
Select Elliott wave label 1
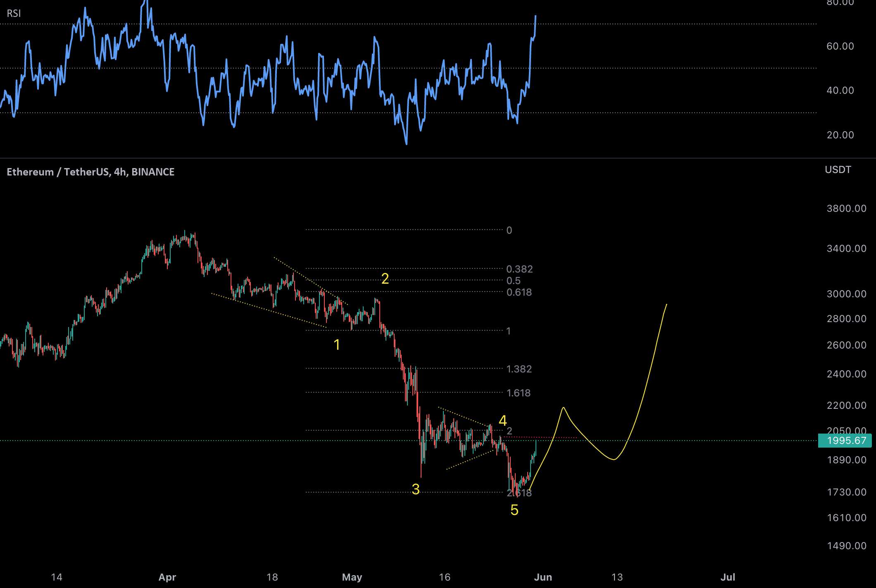[x=337, y=344]
